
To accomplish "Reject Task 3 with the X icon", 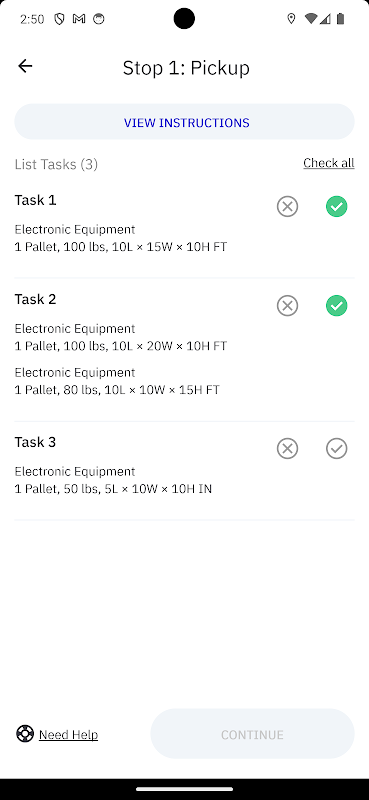I will 287,448.
